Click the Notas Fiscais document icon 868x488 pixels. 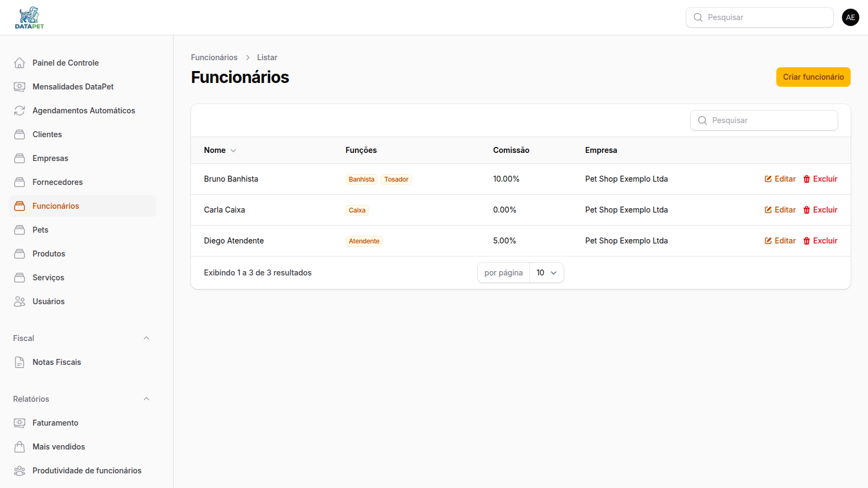point(20,362)
